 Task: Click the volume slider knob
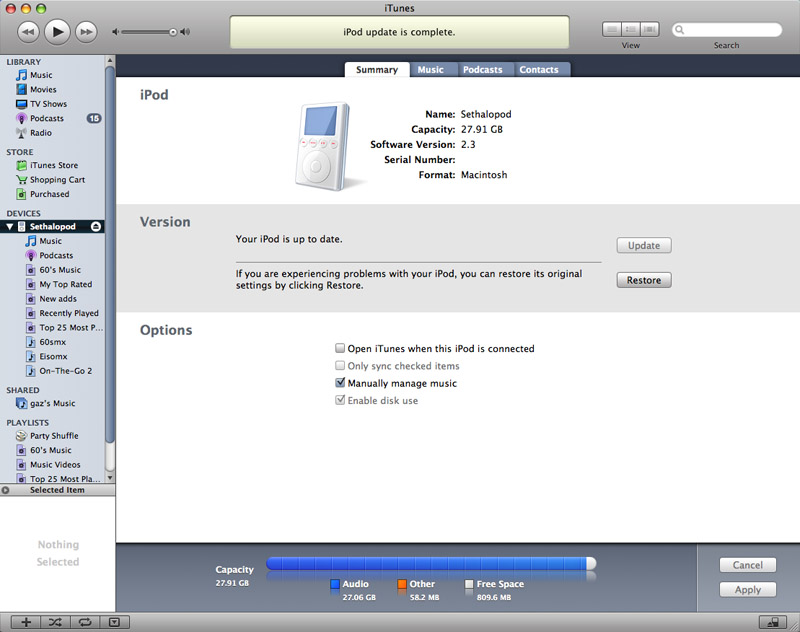click(173, 32)
